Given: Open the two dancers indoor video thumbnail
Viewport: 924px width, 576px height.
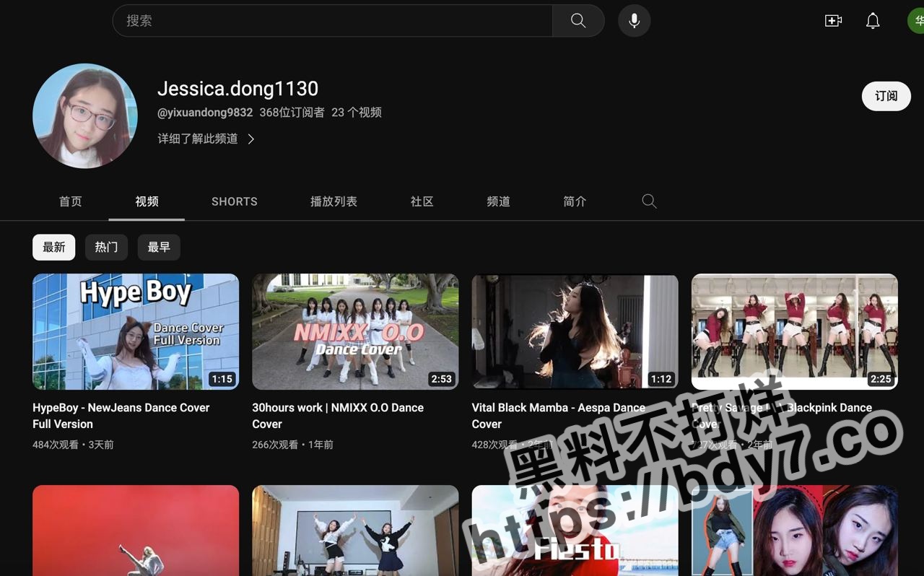Looking at the screenshot, I should point(355,531).
